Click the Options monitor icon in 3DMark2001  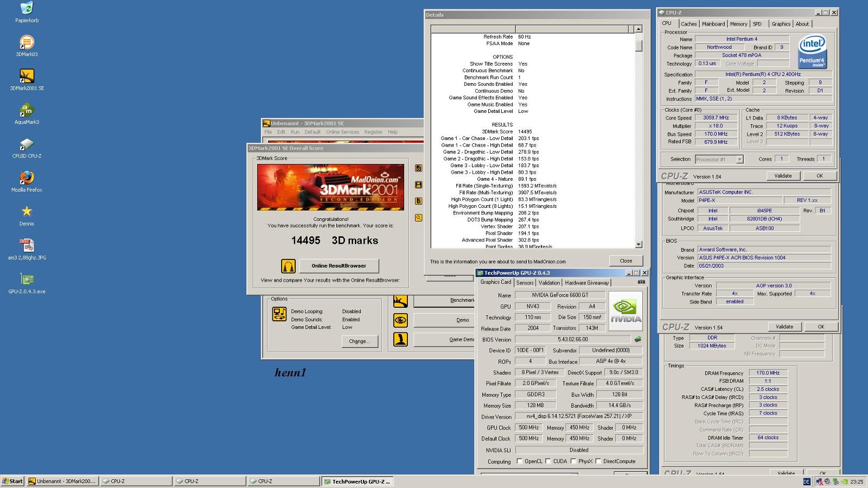[x=279, y=314]
